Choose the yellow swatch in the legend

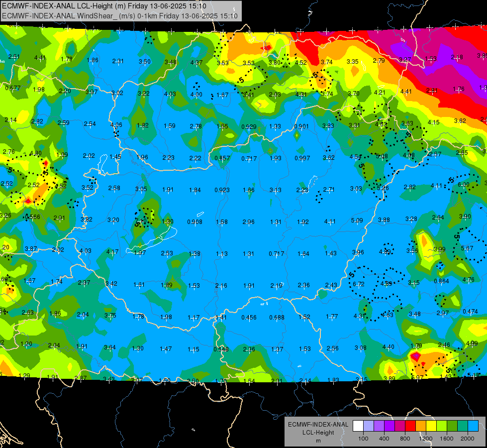pos(431,426)
